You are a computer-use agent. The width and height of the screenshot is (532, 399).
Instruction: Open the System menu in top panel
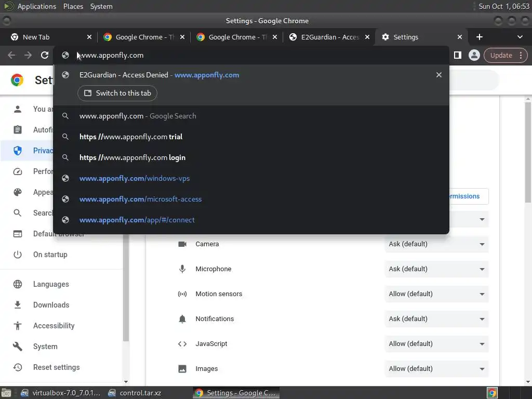[101, 6]
